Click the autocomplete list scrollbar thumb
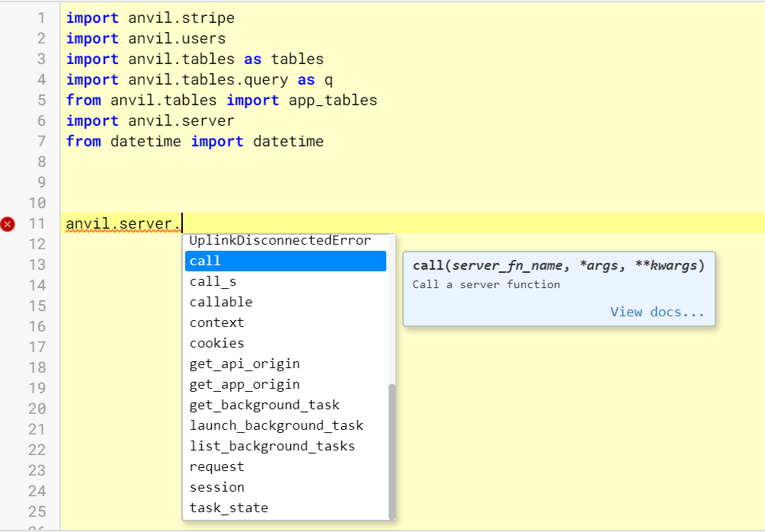Screen dimensions: 765x532 click(392, 450)
